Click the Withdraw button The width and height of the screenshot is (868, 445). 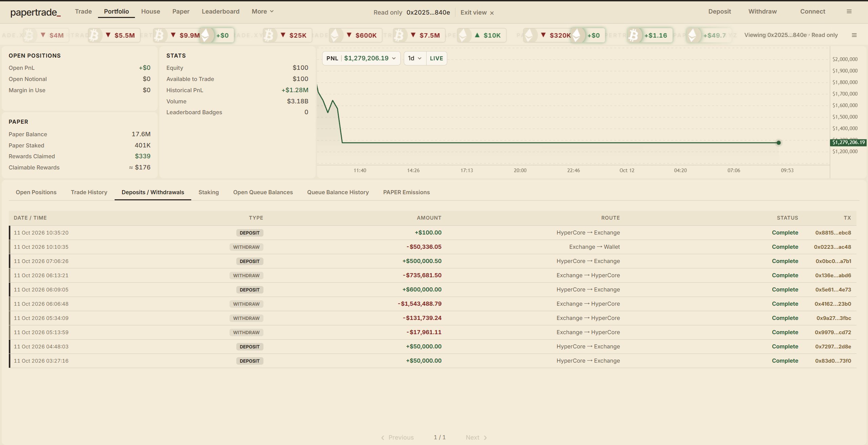(763, 12)
